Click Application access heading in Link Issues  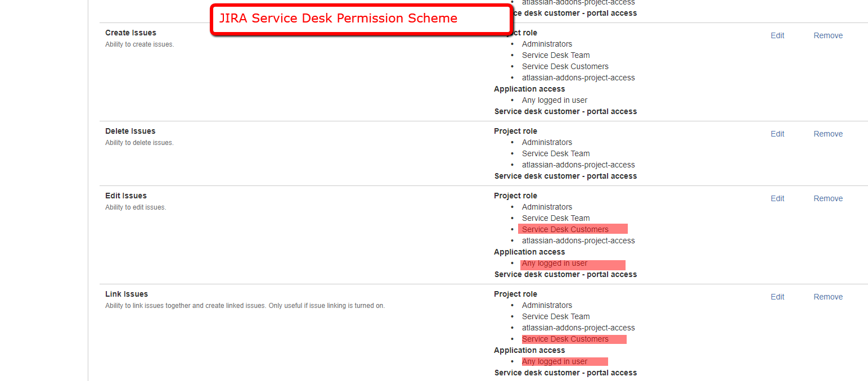(x=529, y=350)
